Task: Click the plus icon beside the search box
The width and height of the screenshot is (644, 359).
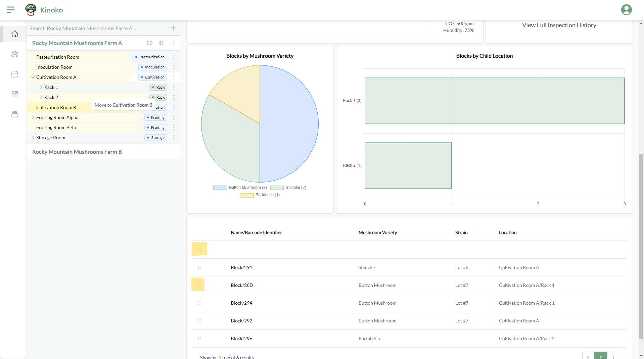Action: (x=173, y=28)
